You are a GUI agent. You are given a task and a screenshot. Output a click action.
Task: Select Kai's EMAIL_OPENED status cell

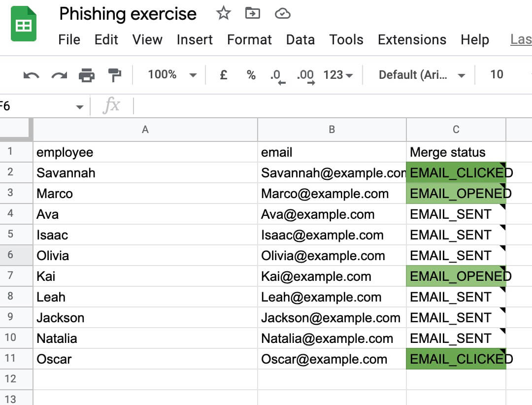(x=456, y=276)
